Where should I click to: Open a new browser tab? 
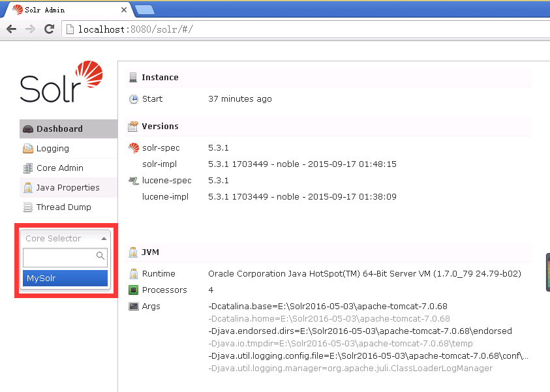coord(145,10)
